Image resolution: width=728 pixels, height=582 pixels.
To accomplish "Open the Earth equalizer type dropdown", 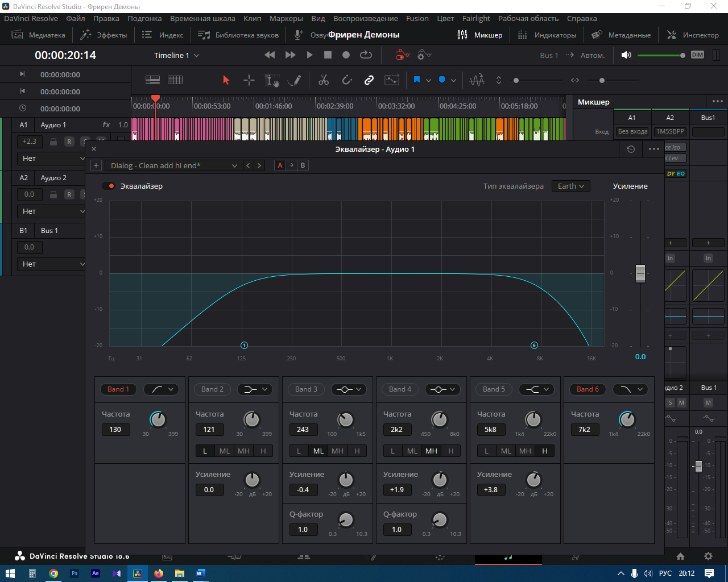I will click(570, 186).
